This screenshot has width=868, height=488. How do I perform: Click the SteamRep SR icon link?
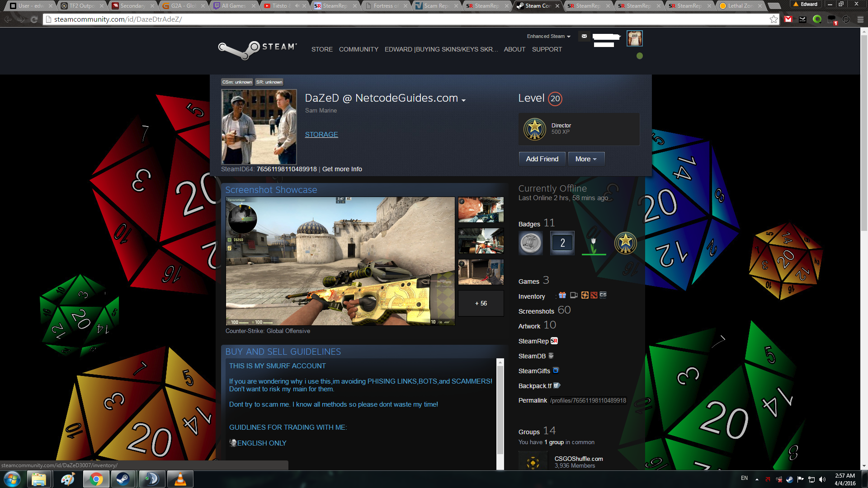pos(554,341)
